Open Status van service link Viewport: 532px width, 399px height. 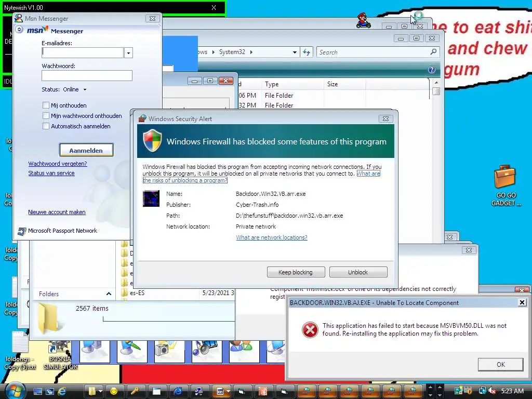(x=51, y=173)
